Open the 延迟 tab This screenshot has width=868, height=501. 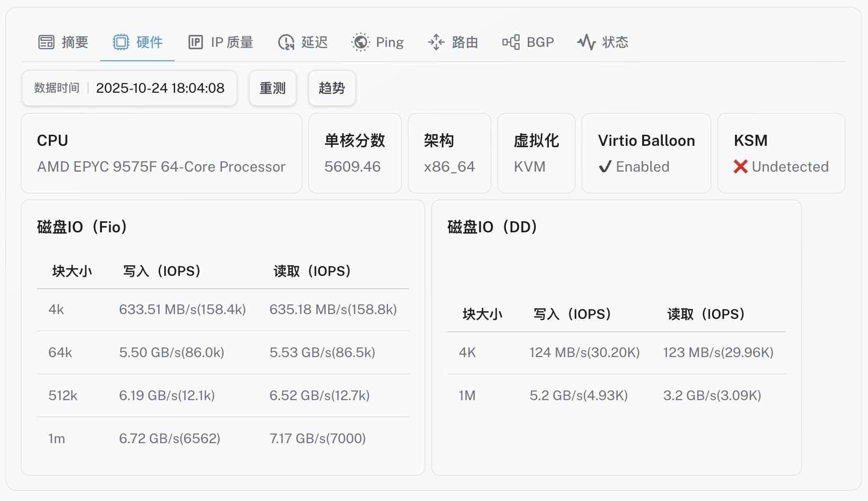[314, 43]
